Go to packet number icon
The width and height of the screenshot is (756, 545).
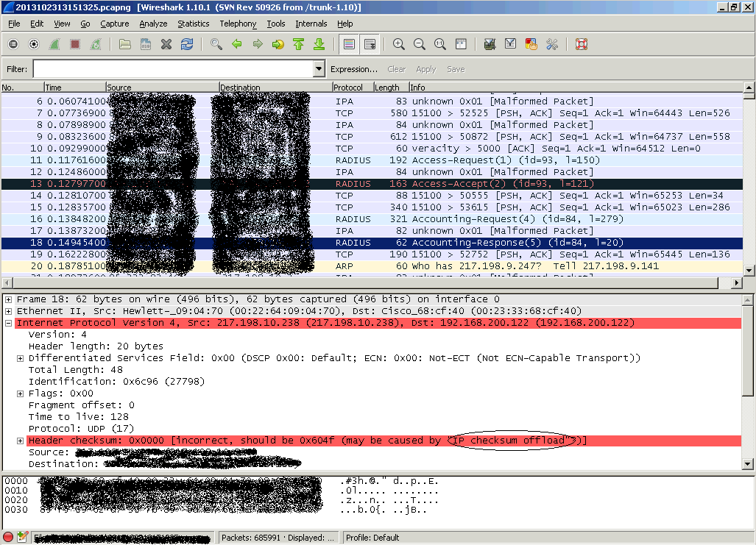(x=278, y=44)
